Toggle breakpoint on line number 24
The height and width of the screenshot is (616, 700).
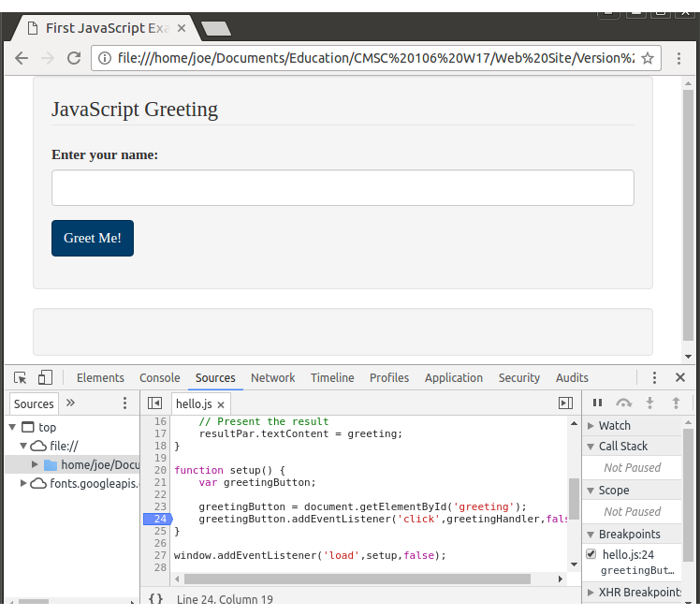158,519
